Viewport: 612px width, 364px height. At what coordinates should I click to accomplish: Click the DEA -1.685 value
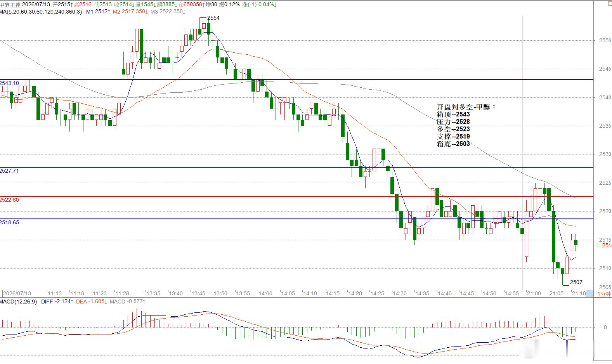pyautogui.click(x=91, y=302)
